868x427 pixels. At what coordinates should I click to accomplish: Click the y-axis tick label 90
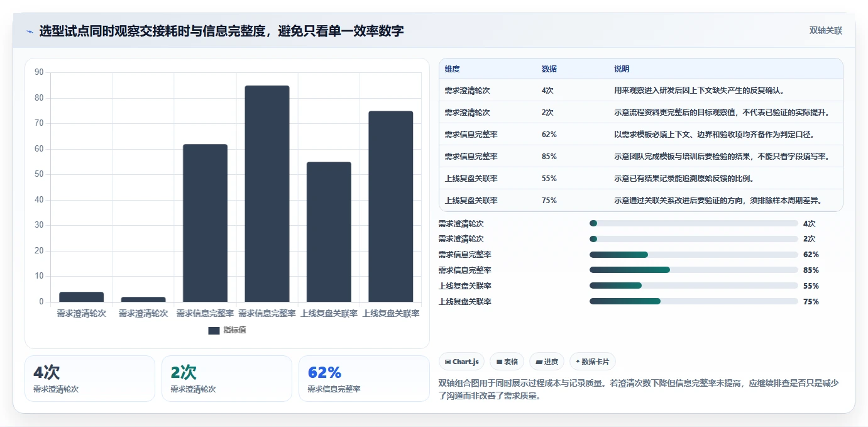(x=39, y=72)
